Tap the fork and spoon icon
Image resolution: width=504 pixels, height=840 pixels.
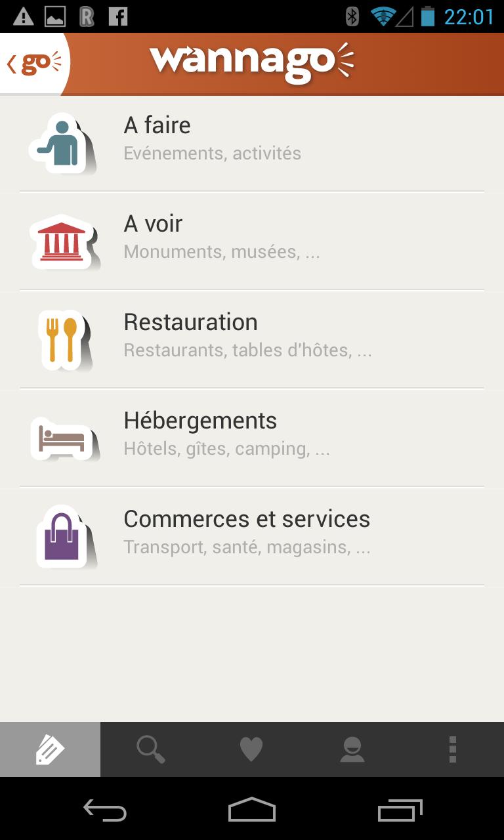click(x=62, y=340)
